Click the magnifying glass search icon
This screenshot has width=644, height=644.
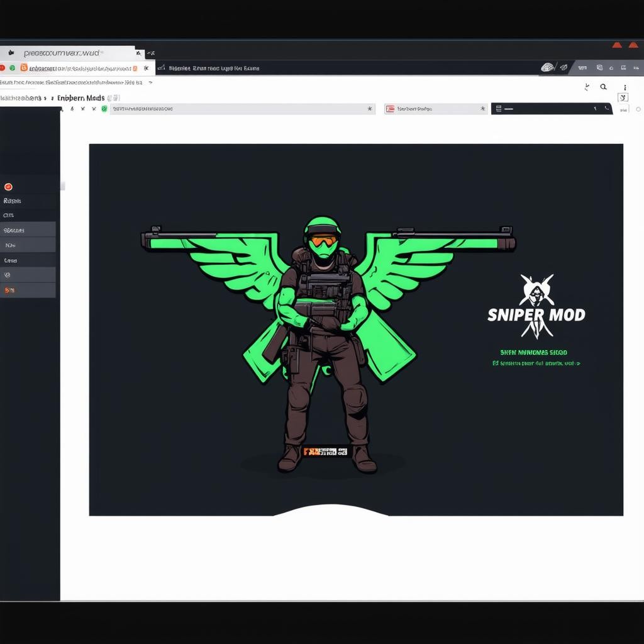[x=603, y=87]
